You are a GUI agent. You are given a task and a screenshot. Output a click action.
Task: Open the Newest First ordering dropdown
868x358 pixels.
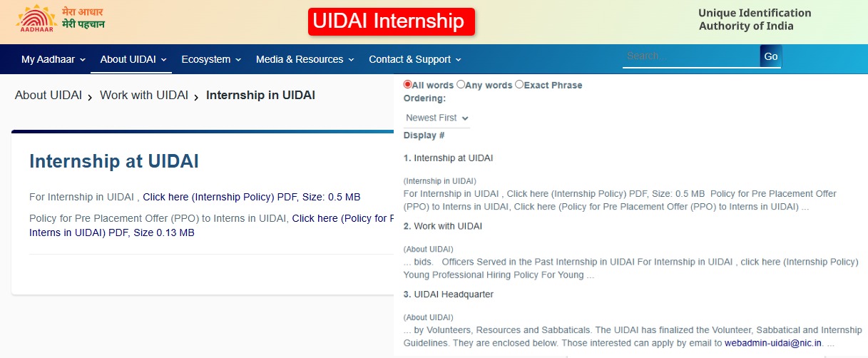click(436, 118)
